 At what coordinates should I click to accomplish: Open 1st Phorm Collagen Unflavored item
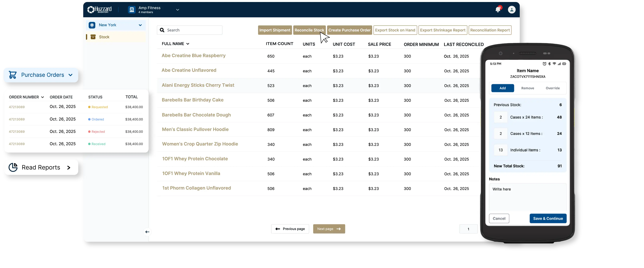point(197,188)
